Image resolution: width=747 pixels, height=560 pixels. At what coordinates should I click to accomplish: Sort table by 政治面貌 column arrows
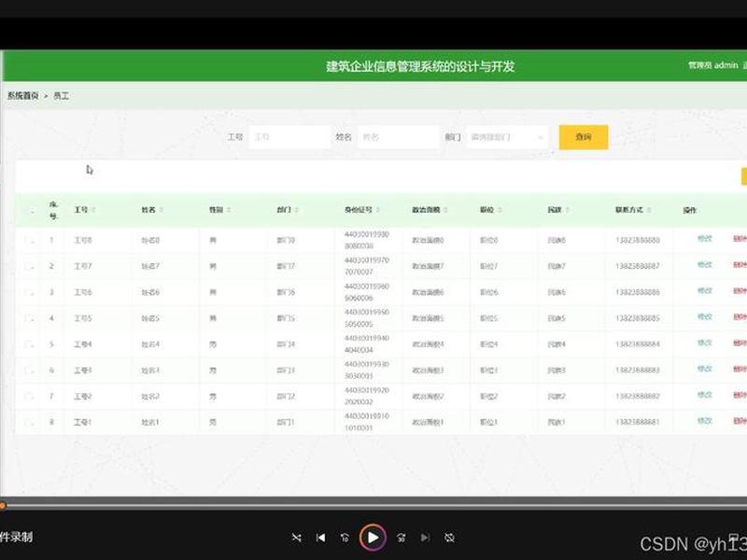pyautogui.click(x=446, y=210)
